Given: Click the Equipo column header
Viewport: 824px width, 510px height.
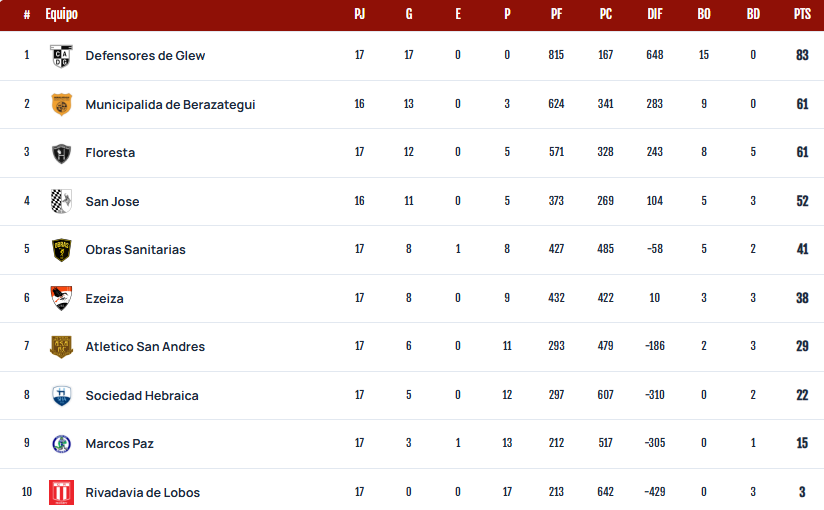Looking at the screenshot, I should tap(61, 14).
